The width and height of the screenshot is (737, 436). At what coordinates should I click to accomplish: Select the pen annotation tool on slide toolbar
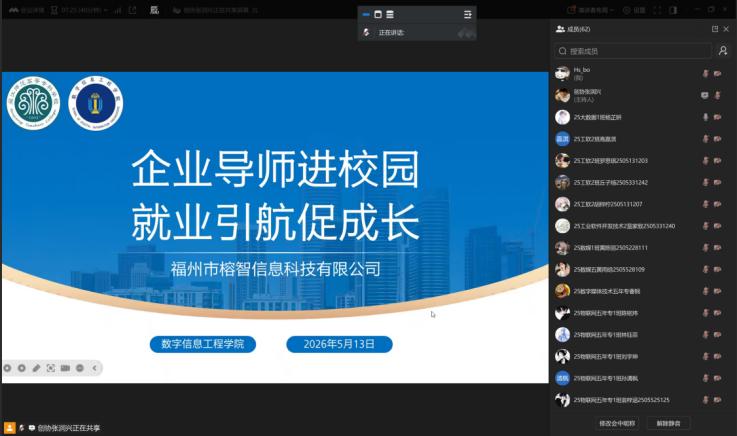coord(36,368)
